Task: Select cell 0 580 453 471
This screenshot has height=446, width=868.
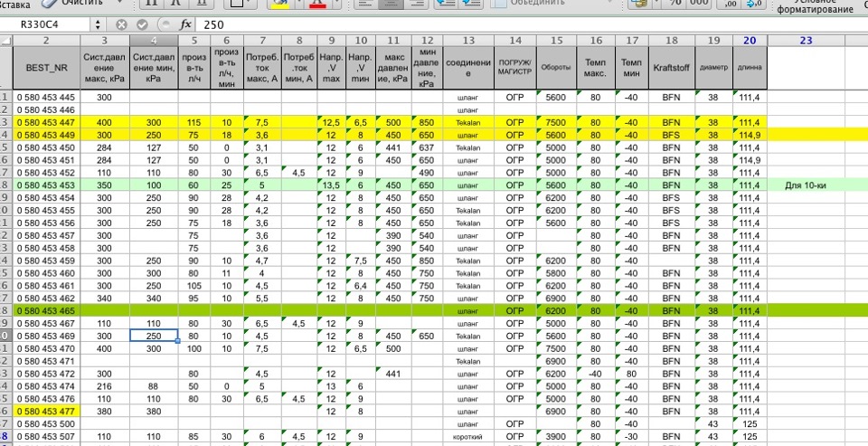Action: (x=46, y=361)
